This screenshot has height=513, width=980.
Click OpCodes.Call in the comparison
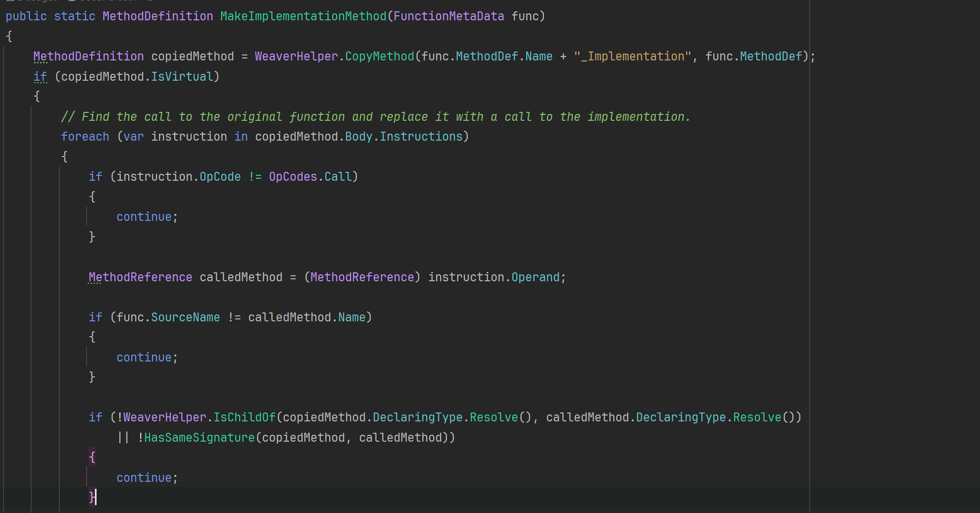(312, 176)
